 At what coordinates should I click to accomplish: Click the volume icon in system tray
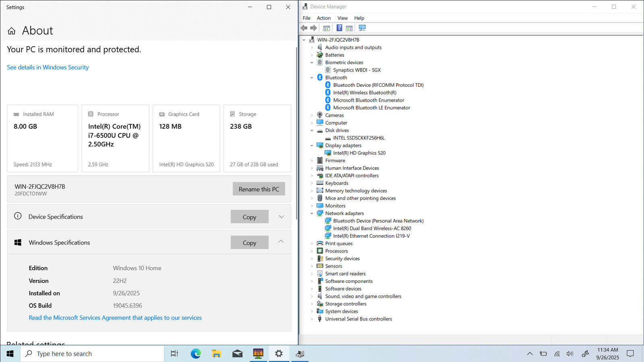tap(570, 354)
